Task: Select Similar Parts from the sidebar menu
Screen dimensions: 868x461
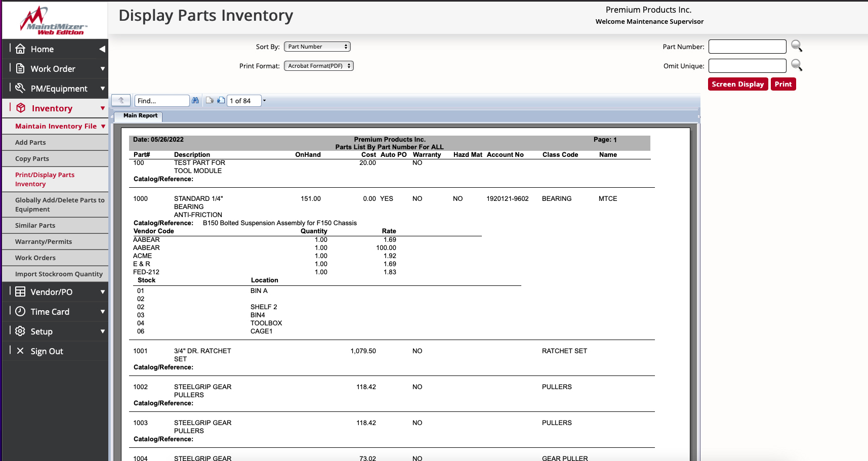Action: pos(35,225)
